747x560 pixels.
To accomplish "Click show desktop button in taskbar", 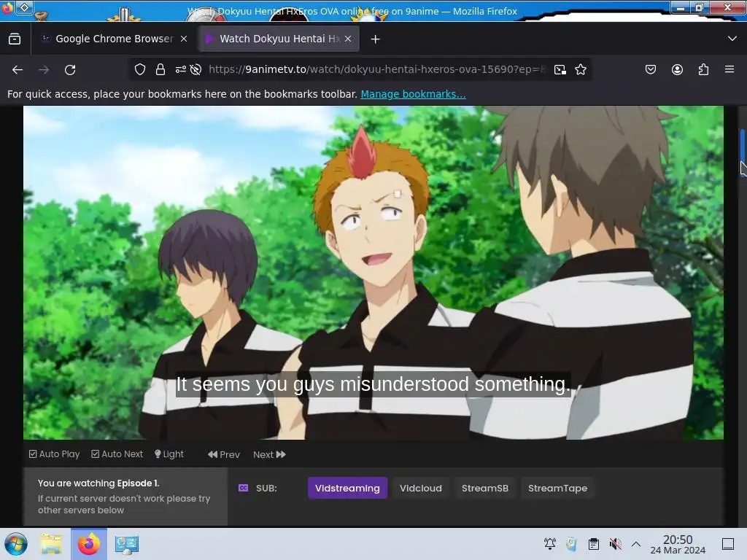I will click(x=728, y=544).
